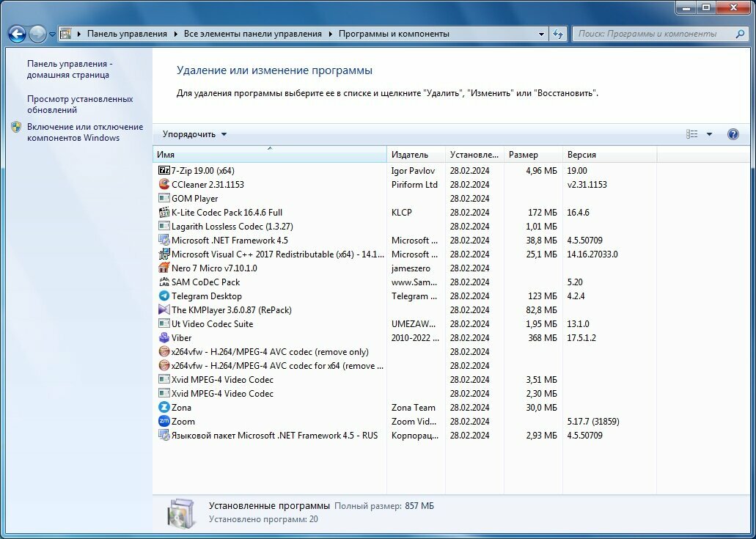Screen dimensions: 756x539
Task: Go back with the navigation arrow
Action: pos(17,34)
